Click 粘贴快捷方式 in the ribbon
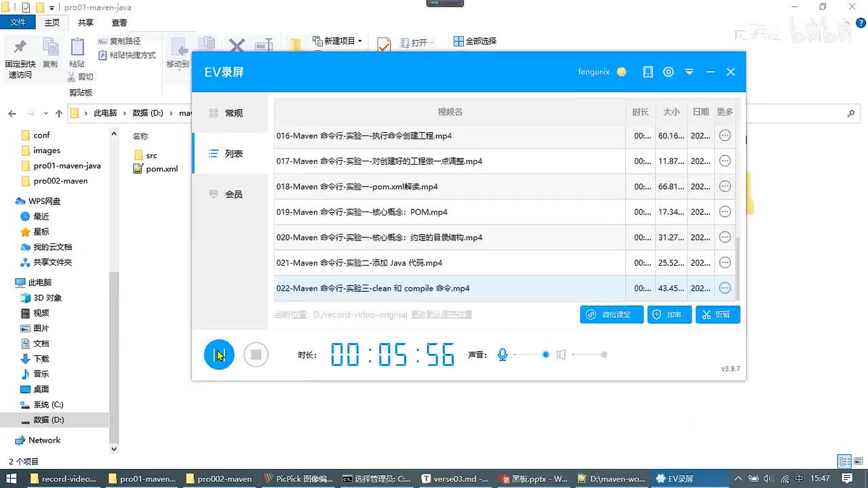868x488 pixels. coord(127,55)
